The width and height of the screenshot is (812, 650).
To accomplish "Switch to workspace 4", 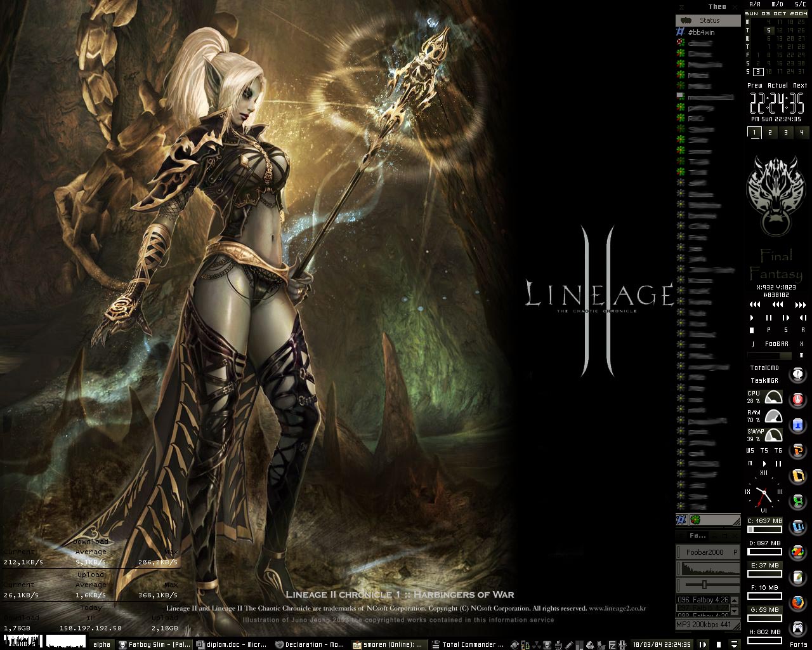I will pos(802,133).
